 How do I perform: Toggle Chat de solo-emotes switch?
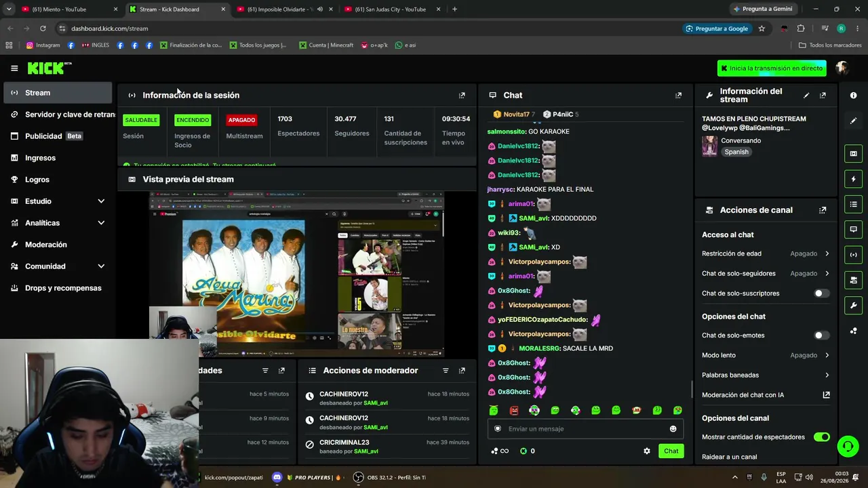(x=821, y=335)
